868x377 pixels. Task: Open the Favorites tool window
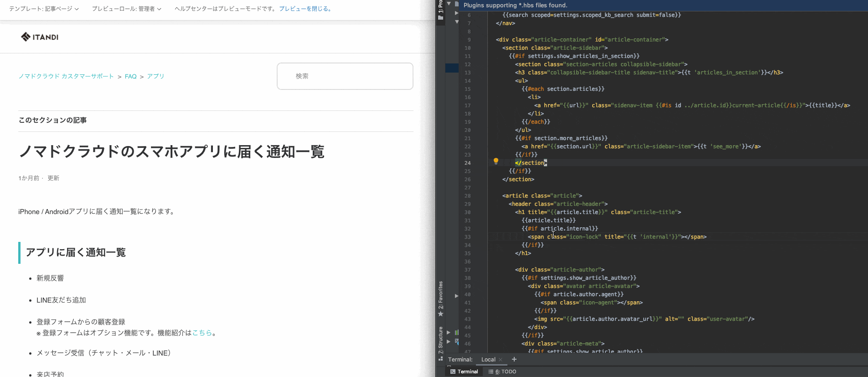(x=440, y=299)
